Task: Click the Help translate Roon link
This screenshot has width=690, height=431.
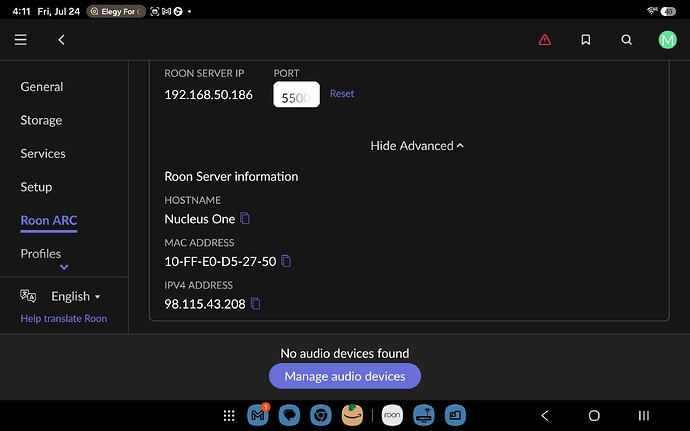Action: click(64, 318)
